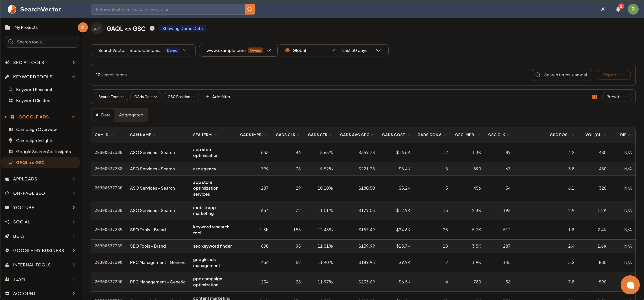Open Campaign Insights
The width and height of the screenshot is (644, 300).
(35, 141)
